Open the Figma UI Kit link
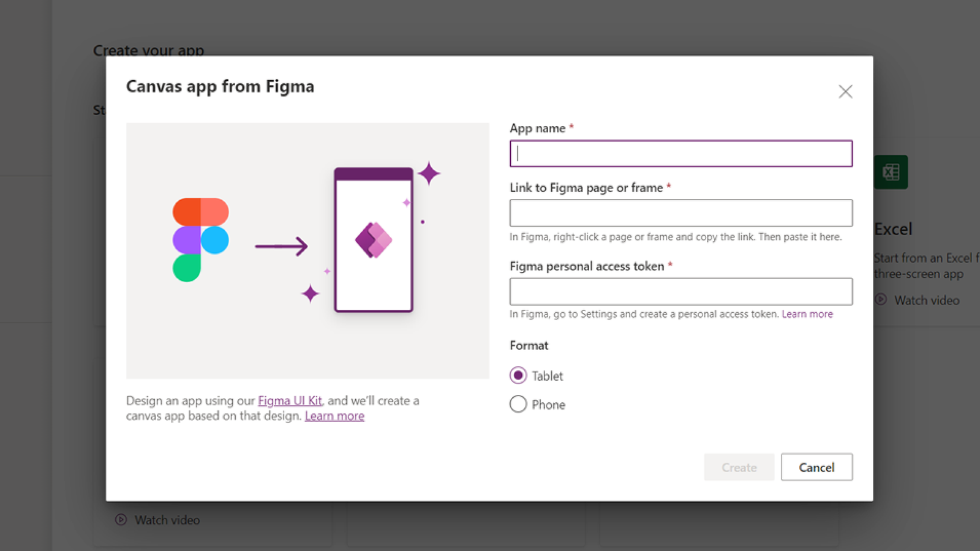Viewport: 980px width, 551px height. (x=290, y=400)
